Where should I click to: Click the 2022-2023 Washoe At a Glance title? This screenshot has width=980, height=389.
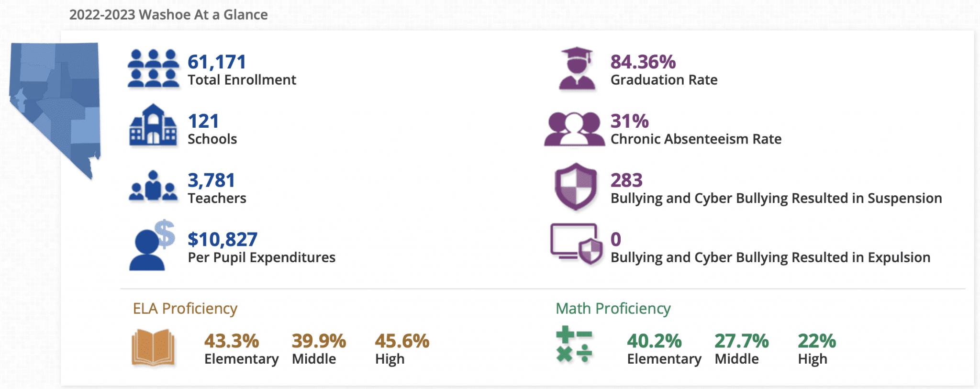click(168, 15)
